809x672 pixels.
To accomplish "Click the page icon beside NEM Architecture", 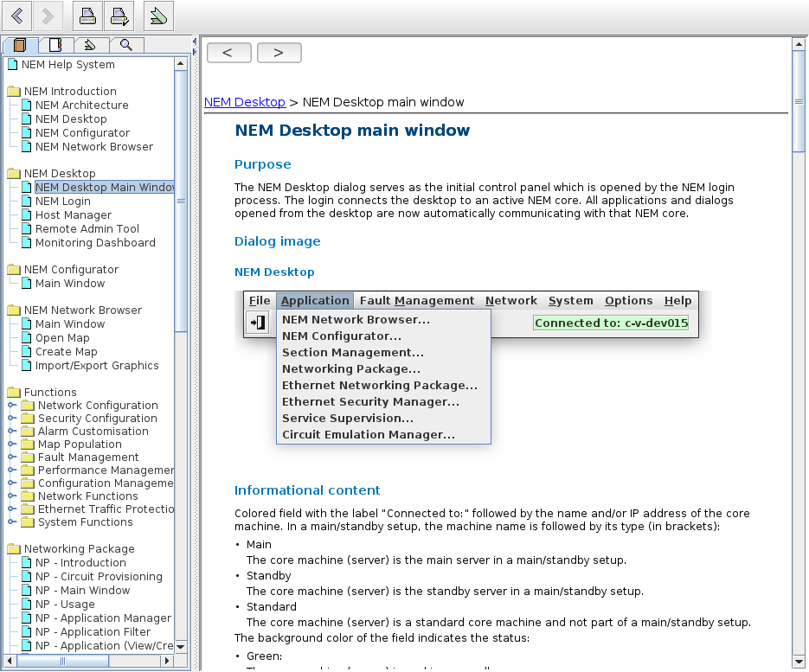I will (x=27, y=106).
